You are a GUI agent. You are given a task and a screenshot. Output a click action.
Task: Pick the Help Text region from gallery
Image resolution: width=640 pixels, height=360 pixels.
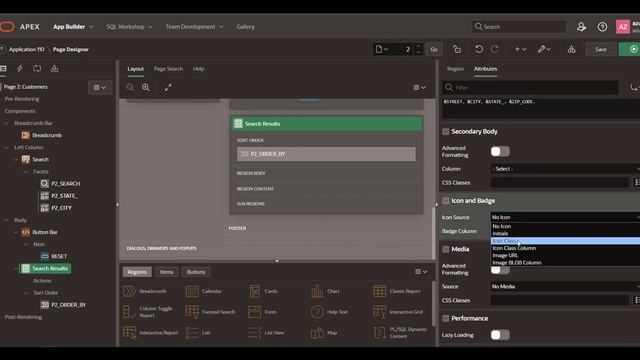point(329,312)
